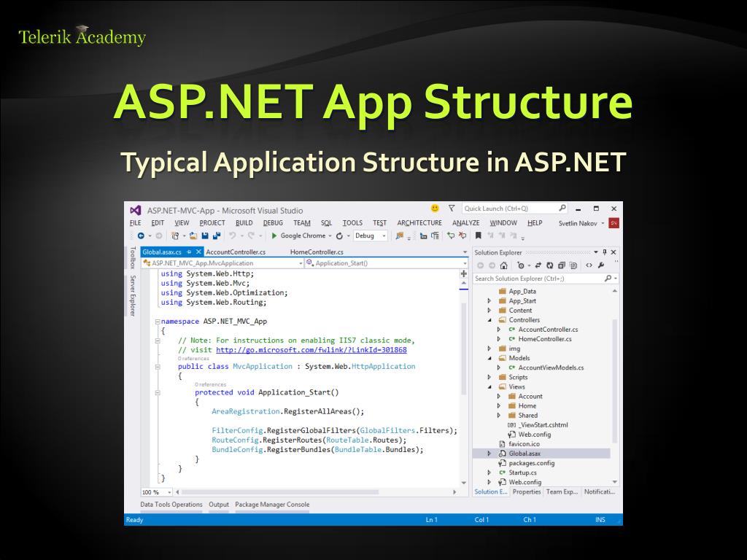Click the Svetlin Nakov account name
This screenshot has width=747, height=560.
point(578,223)
